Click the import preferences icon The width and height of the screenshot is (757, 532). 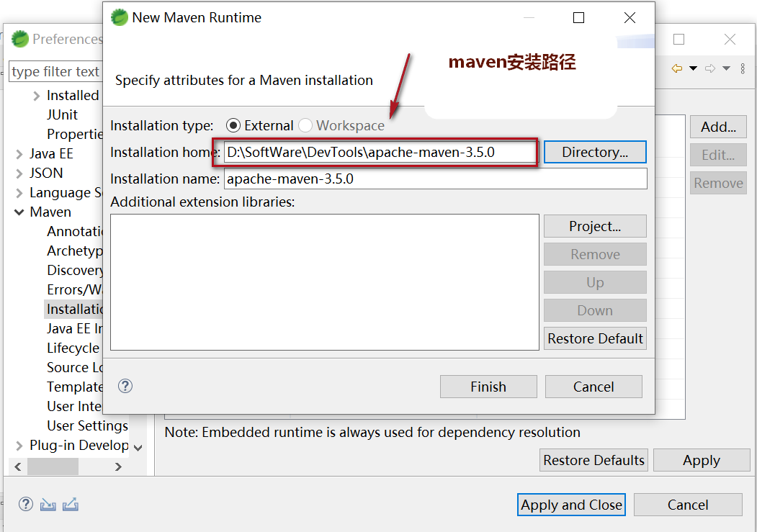pos(48,505)
